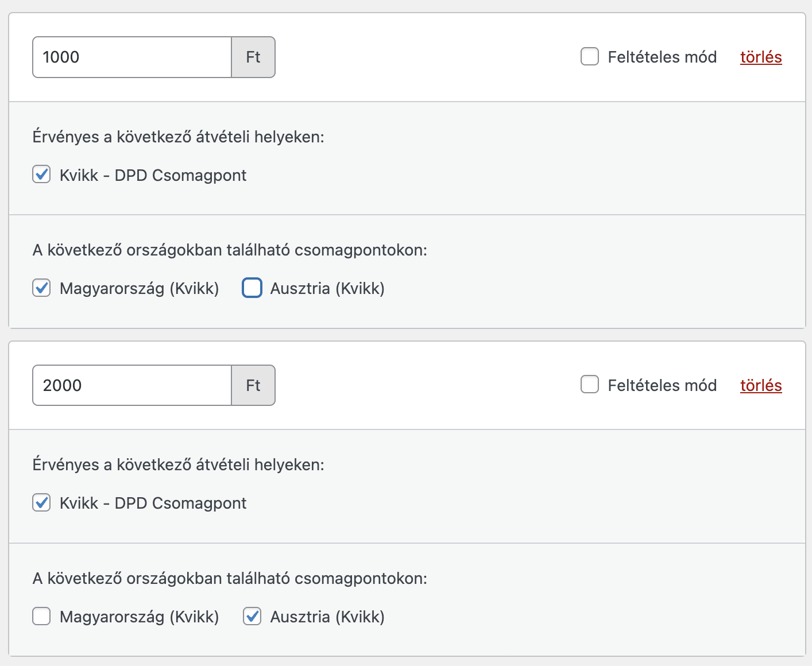The width and height of the screenshot is (812, 666).
Task: Click 'Érvényes a következő átvételi helyeken' heading in first rule
Action: 179,137
